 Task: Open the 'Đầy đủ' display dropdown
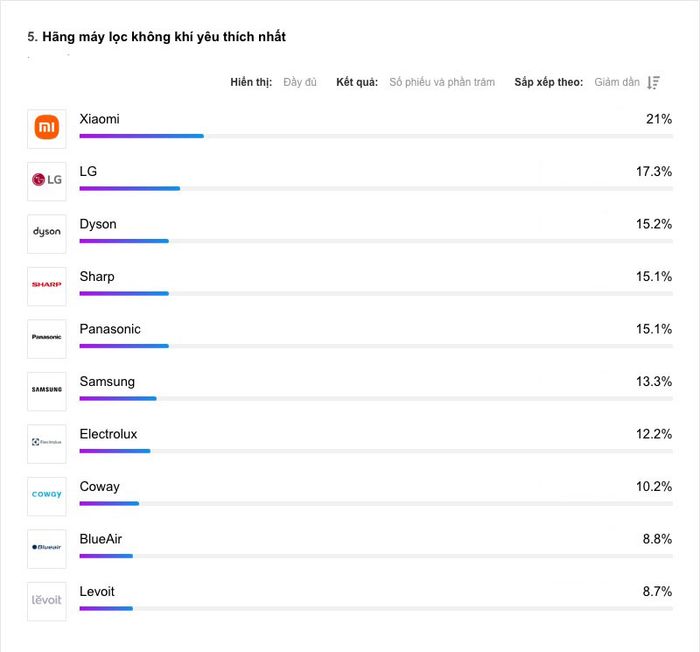(300, 82)
